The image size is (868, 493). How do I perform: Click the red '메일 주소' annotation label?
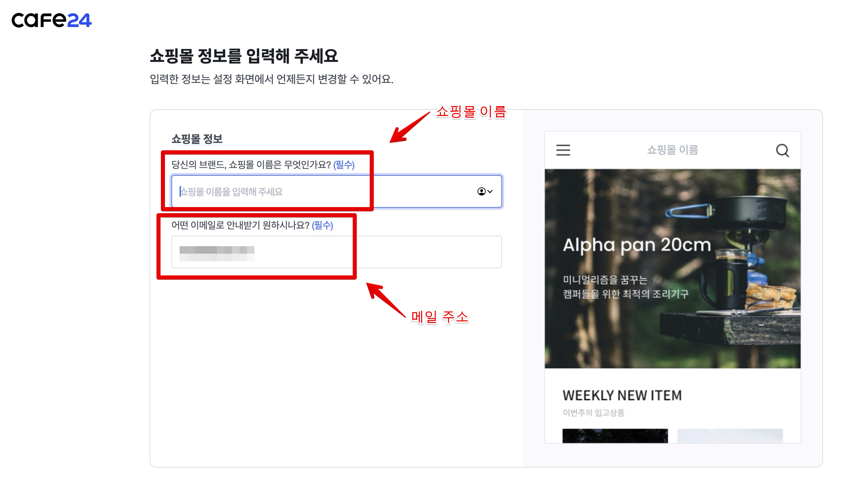pos(440,317)
